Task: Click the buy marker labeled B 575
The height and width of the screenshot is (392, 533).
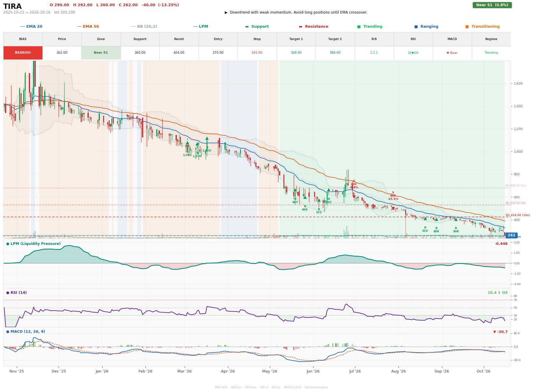Action: tap(319, 200)
